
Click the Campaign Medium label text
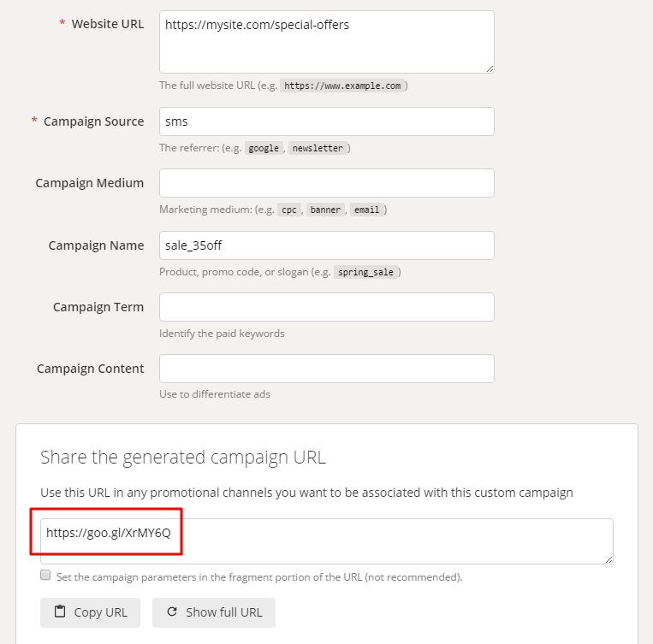[89, 183]
